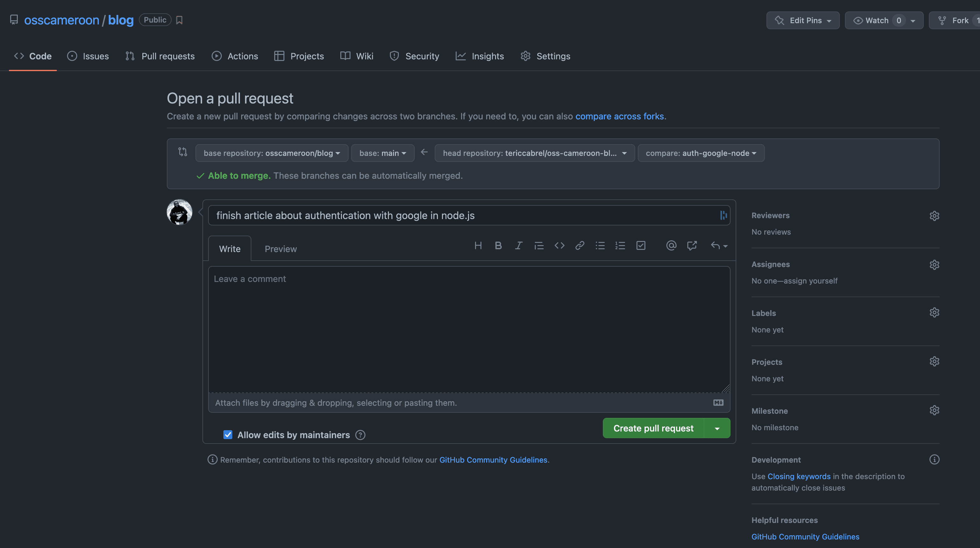This screenshot has width=980, height=548.
Task: Insert a heading using the H icon
Action: pyautogui.click(x=478, y=245)
